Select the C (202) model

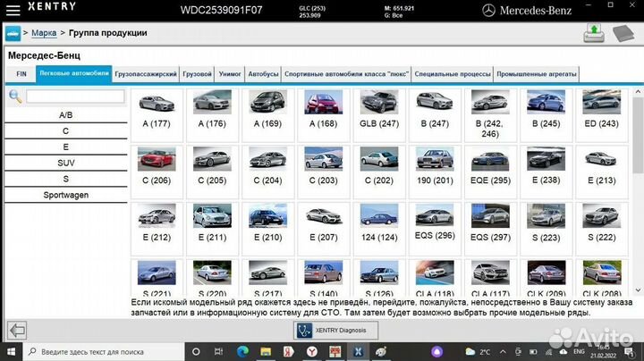point(379,172)
